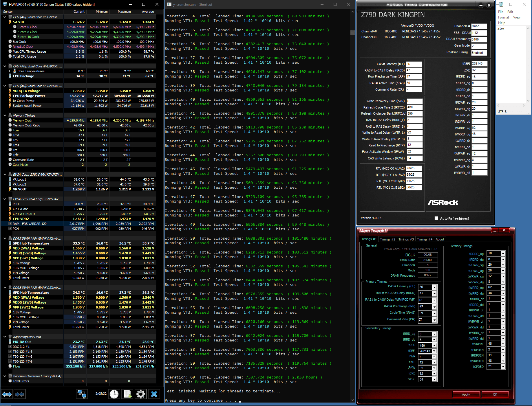
Task: Enable Auto Refresh(sec) checkbox in ASRock Configurator
Action: point(436,218)
